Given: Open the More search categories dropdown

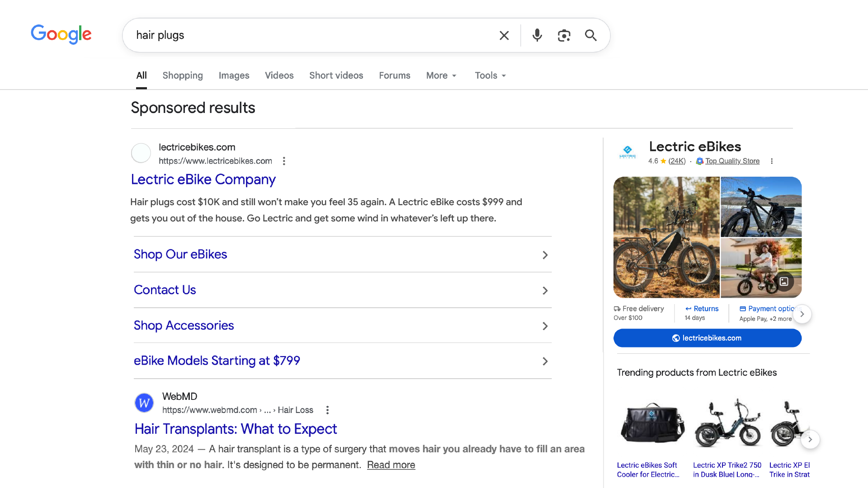Looking at the screenshot, I should tap(441, 75).
